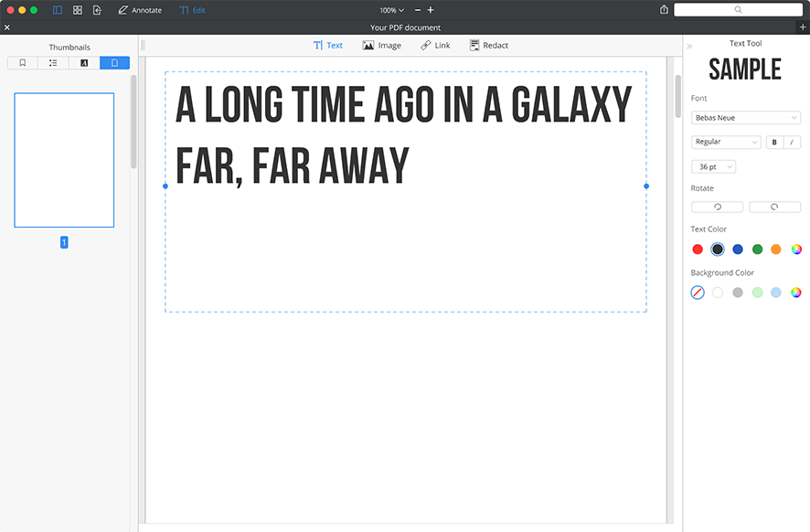Image resolution: width=810 pixels, height=532 pixels.
Task: Open custom background color wheel
Action: pos(796,293)
